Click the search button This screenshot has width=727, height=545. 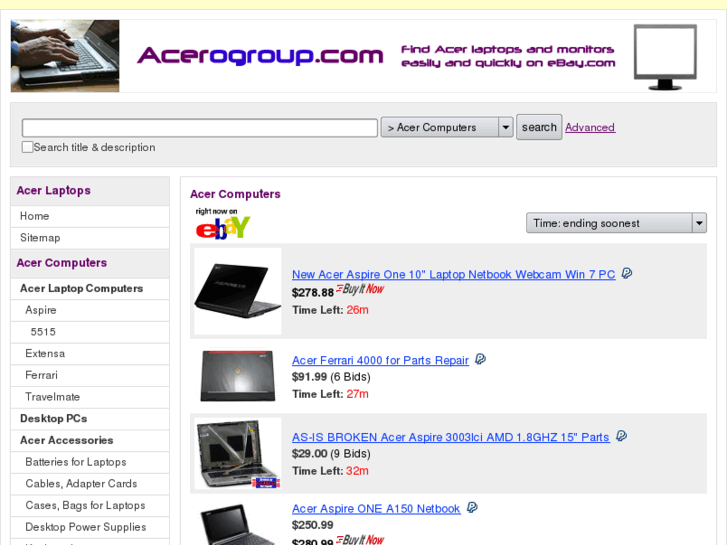[x=539, y=127]
